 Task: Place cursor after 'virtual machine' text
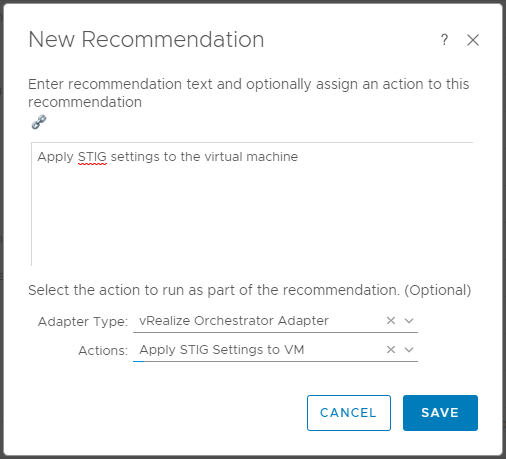(299, 157)
